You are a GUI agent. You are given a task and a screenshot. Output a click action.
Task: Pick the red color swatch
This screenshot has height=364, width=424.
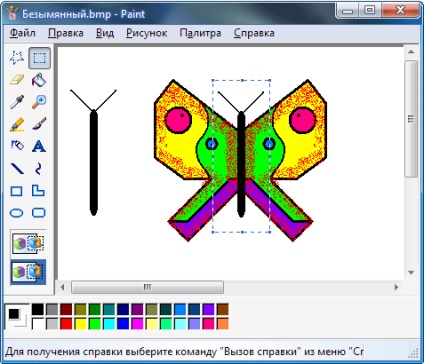pos(66,324)
